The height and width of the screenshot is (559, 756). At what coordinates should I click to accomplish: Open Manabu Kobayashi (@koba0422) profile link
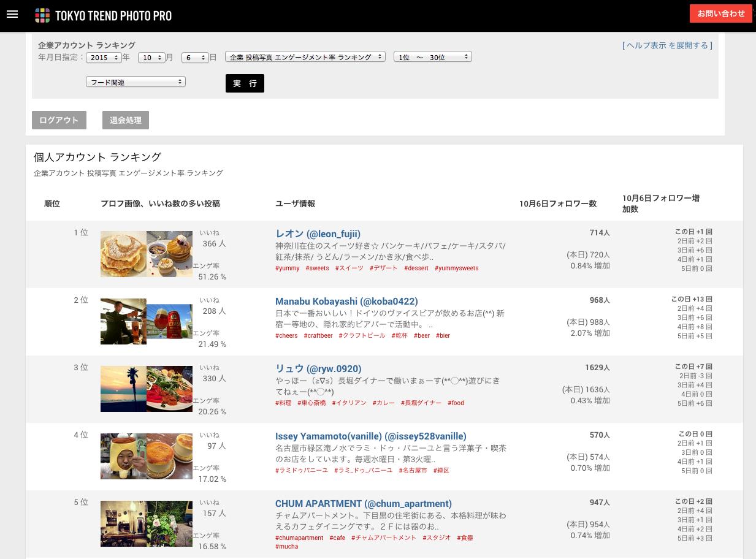coord(346,301)
